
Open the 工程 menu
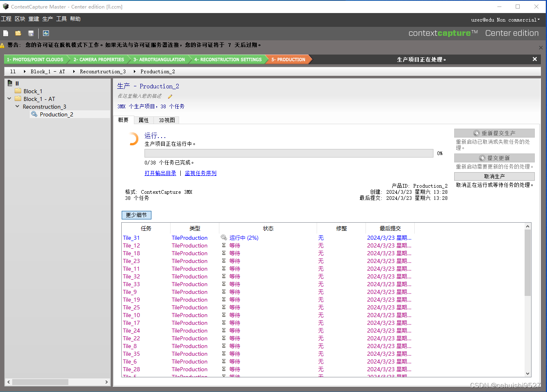pyautogui.click(x=6, y=19)
